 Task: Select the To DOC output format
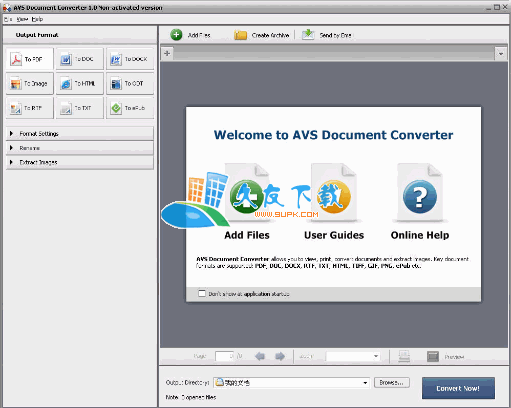coord(80,59)
